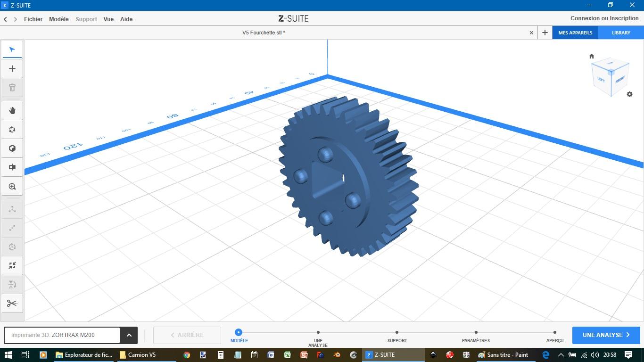The height and width of the screenshot is (362, 644).
Task: Open the Modèle menu
Action: (x=59, y=19)
